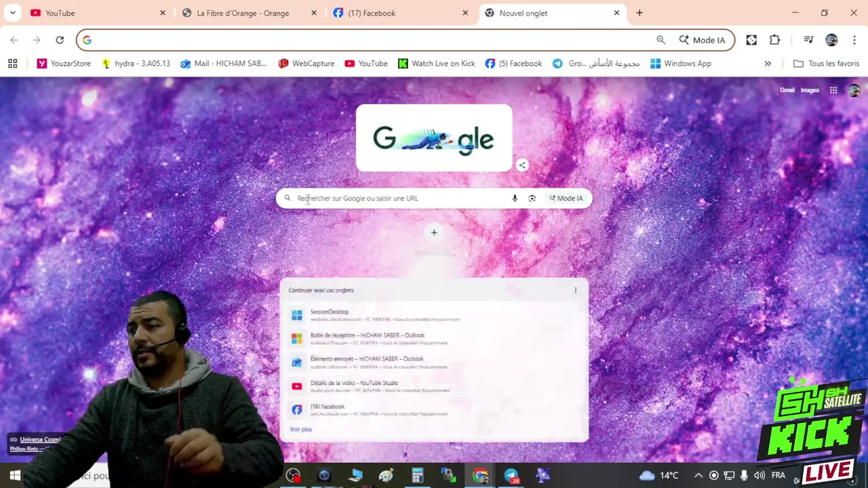Open the (16) Facebook tab suggestion

click(434, 409)
